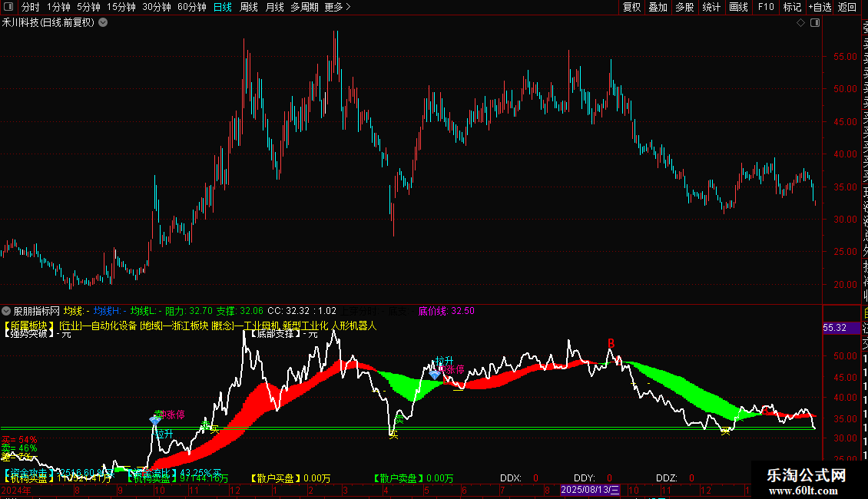The width and height of the screenshot is (868, 499).
Task: Select the 日线 daily chart tab
Action: 223,7
